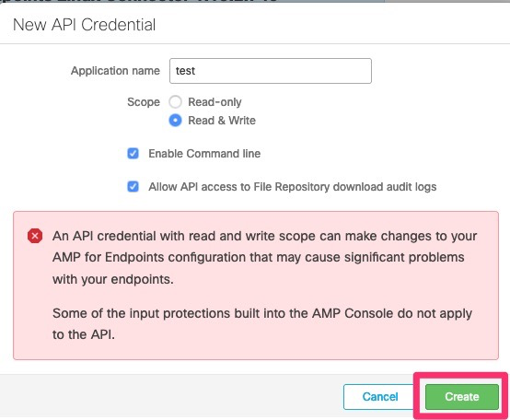Select the Read & Write radio button
Image resolution: width=510 pixels, height=420 pixels.
[175, 121]
